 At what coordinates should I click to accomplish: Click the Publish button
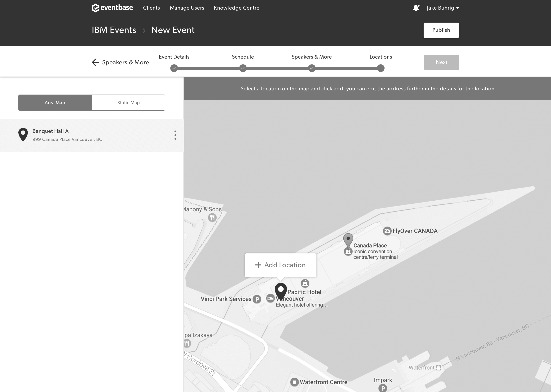[441, 30]
